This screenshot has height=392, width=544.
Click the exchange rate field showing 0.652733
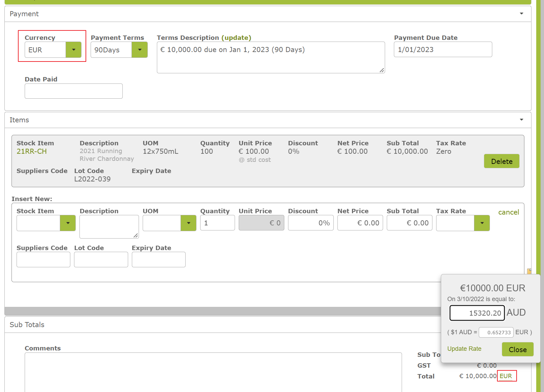(x=496, y=332)
